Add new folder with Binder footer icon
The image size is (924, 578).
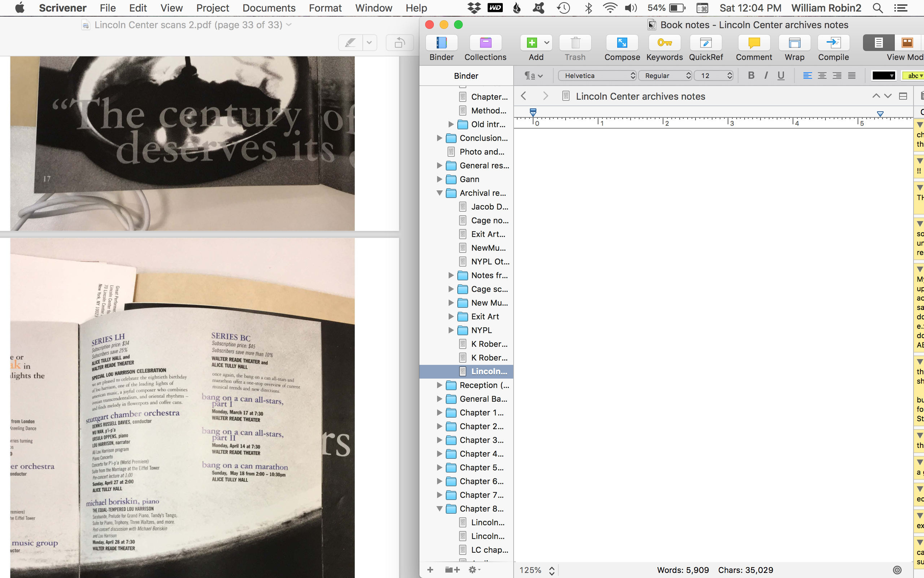tap(452, 570)
